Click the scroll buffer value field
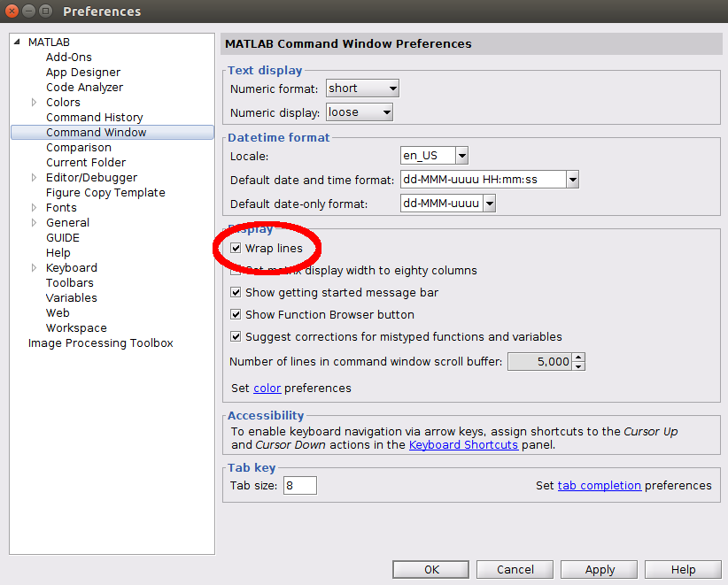Viewport: 728px width, 585px height. pos(540,361)
